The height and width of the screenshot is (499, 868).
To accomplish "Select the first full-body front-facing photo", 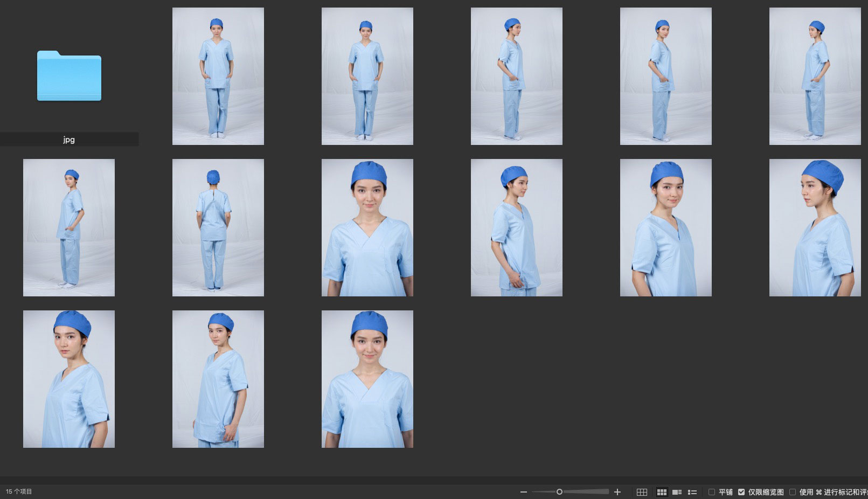I will click(218, 76).
